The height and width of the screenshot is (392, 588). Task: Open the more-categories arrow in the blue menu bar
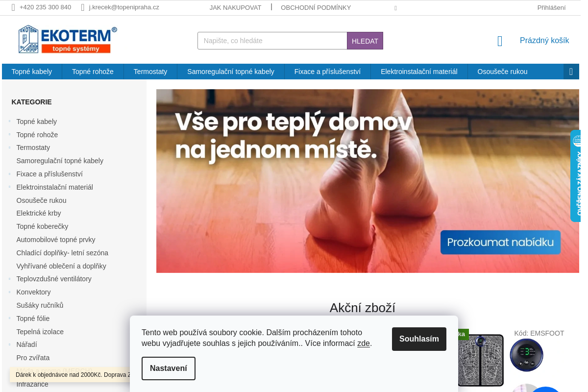coord(571,72)
